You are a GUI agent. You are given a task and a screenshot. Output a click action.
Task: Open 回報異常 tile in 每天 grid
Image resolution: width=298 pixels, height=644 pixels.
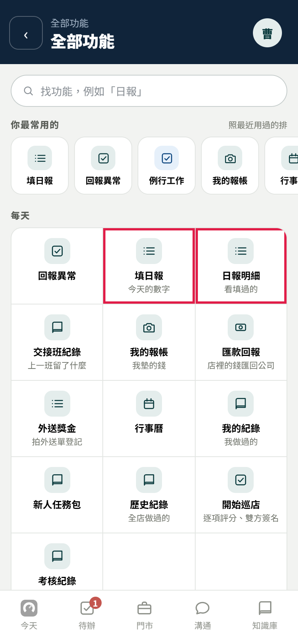click(x=57, y=266)
